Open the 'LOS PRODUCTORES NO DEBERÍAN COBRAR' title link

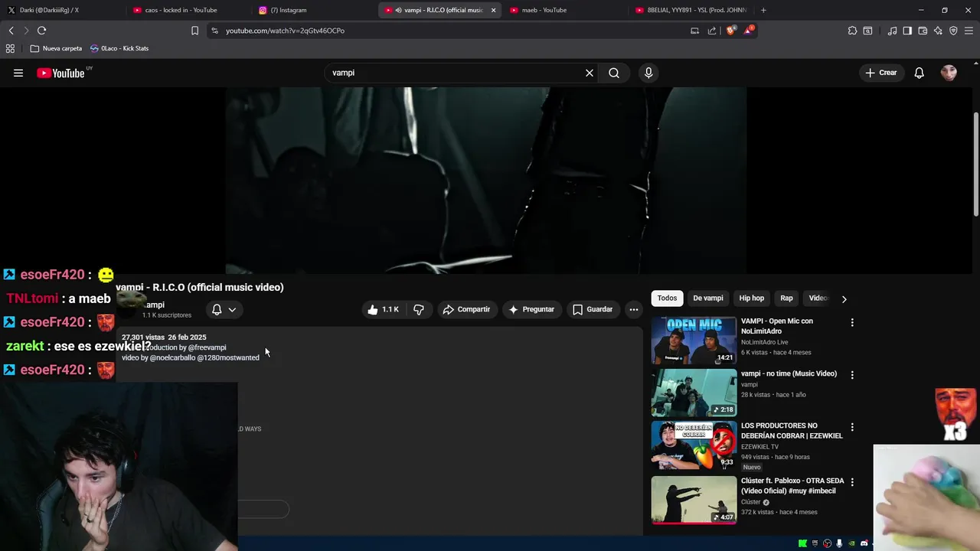tap(792, 431)
